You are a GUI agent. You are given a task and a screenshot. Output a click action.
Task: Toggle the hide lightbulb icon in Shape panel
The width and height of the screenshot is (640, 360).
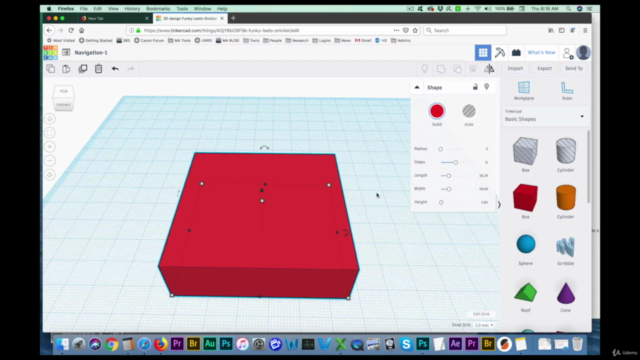(x=487, y=87)
